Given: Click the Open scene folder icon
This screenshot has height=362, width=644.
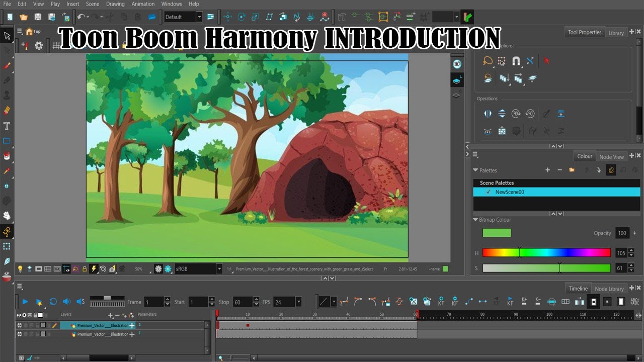Looking at the screenshot, I should point(23,17).
